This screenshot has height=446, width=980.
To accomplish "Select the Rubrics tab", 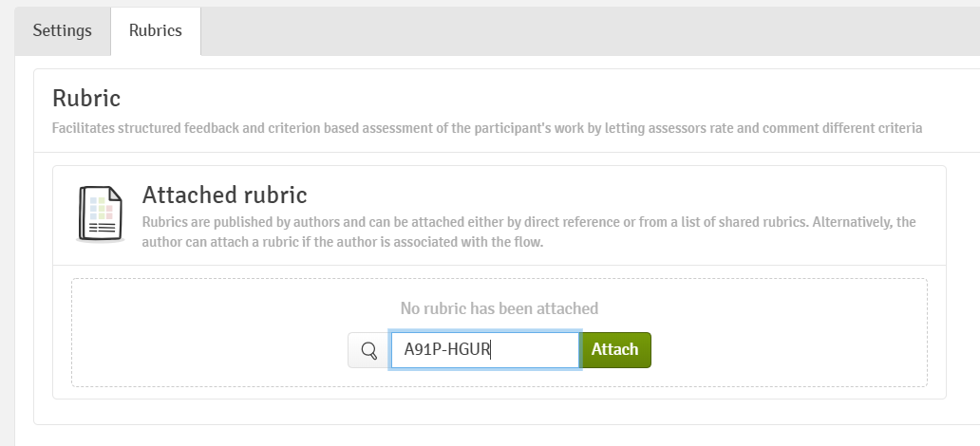I will [155, 30].
